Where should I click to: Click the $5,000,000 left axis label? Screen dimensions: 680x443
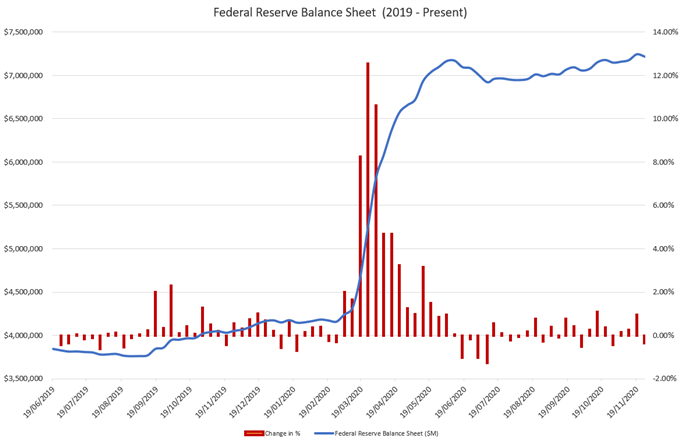(x=23, y=248)
